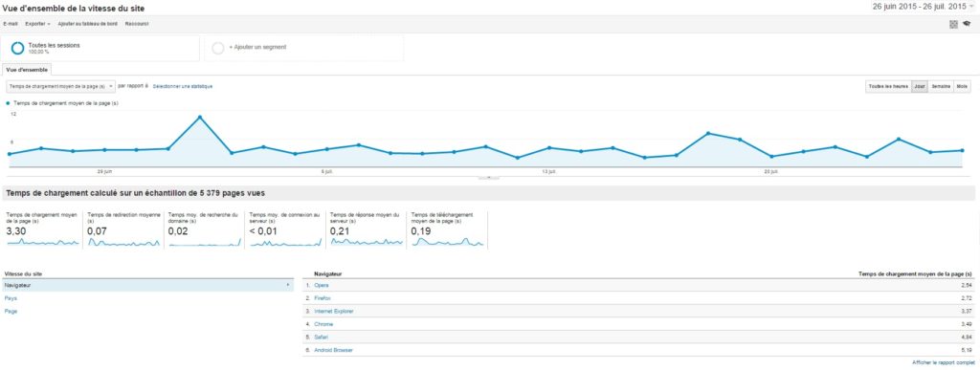The height and width of the screenshot is (370, 980).
Task: Select the Temps de redirection moyenne 0,07 scorecard
Action: pos(123,229)
